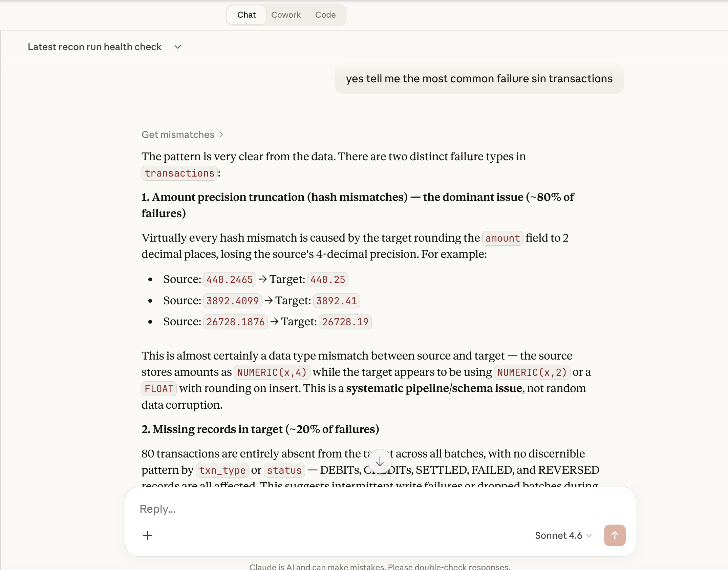Click the NUMERIC(x,2) code snippet

pyautogui.click(x=532, y=372)
